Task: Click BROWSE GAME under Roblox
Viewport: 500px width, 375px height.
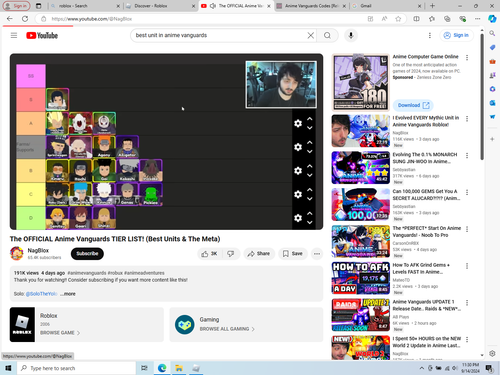Action: (x=60, y=333)
